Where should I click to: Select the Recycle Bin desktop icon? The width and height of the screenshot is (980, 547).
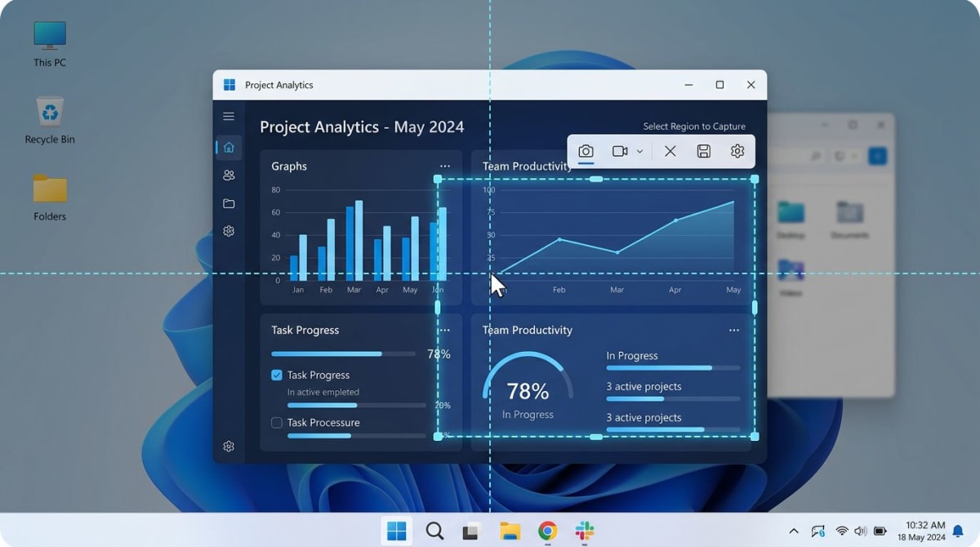(50, 120)
